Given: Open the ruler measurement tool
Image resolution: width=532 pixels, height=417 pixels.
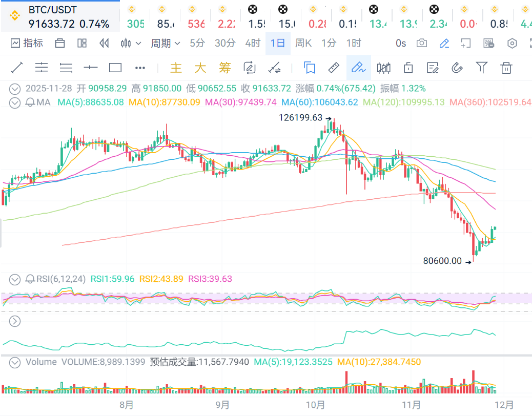Looking at the screenshot, I should [334, 68].
